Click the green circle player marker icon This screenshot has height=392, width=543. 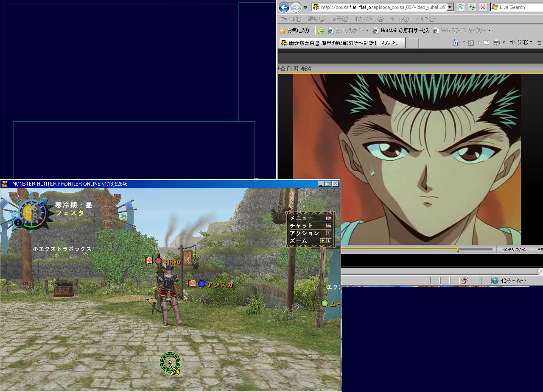pos(325,303)
